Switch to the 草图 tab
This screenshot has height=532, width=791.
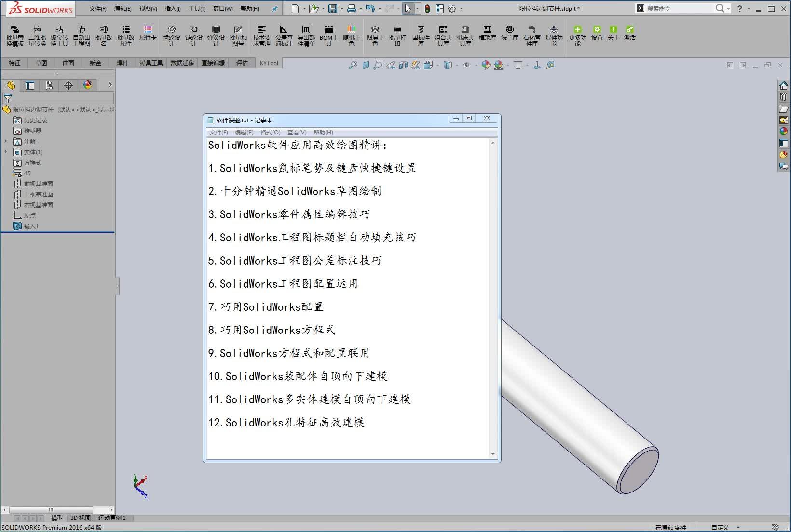[x=41, y=63]
